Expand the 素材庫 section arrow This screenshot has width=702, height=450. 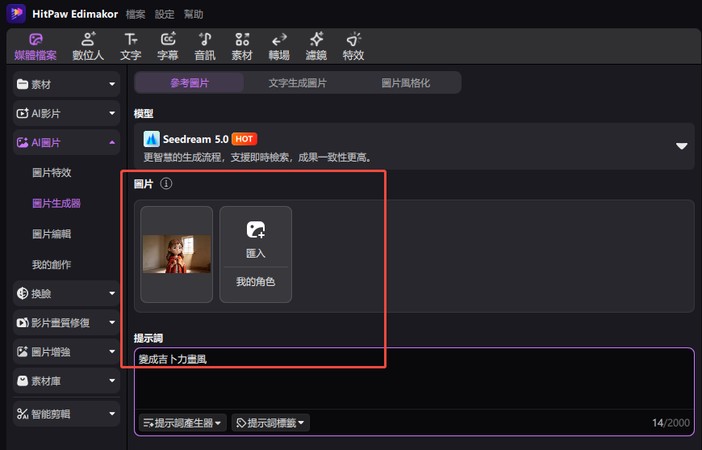(112, 381)
